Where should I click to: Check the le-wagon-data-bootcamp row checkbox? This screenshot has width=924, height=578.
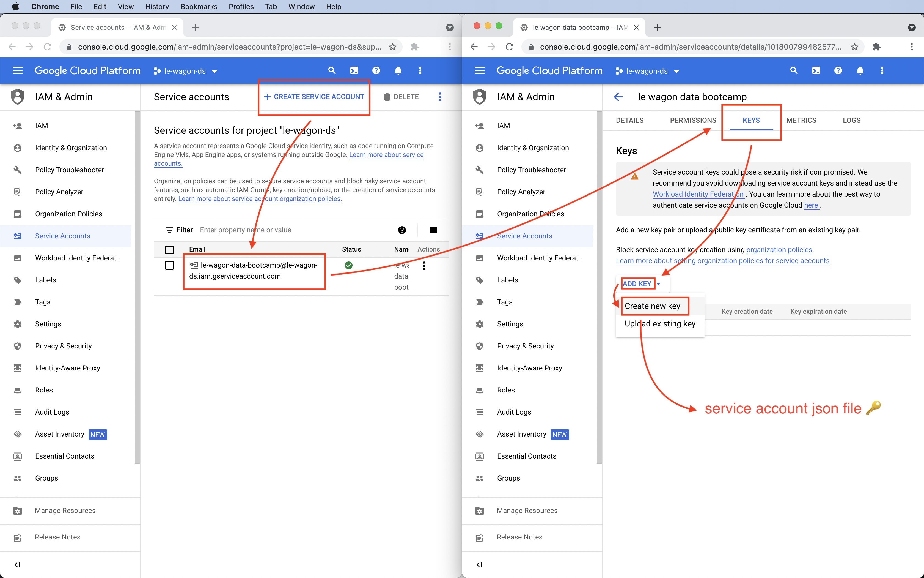169,265
